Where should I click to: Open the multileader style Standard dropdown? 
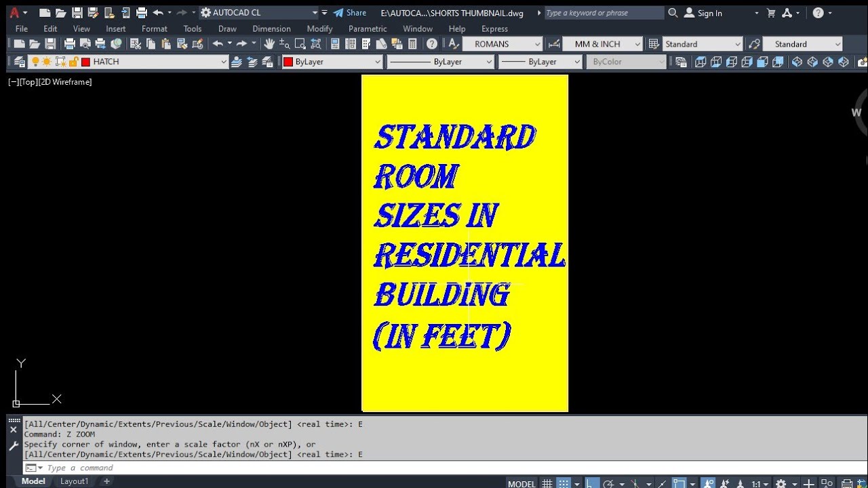coord(802,44)
